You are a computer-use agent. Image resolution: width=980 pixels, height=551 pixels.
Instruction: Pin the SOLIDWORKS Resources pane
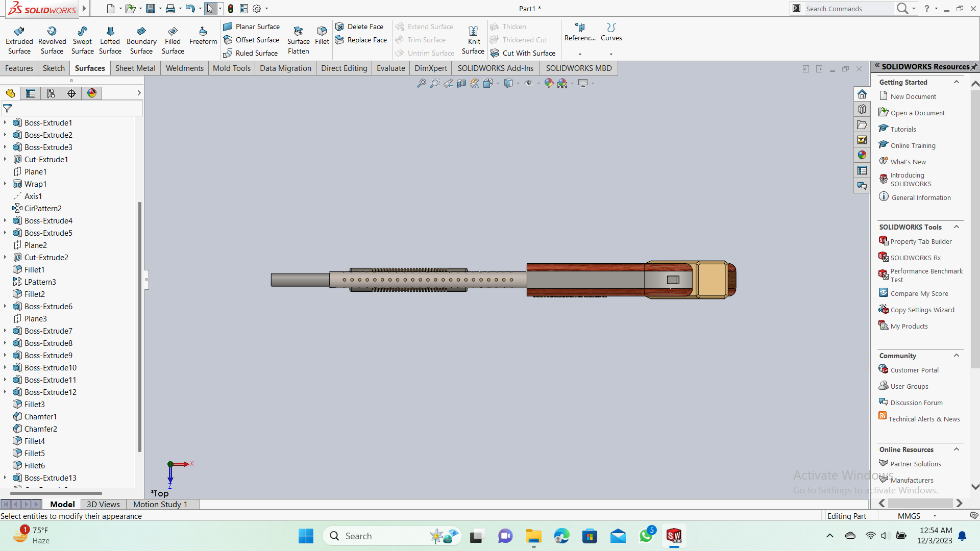coord(974,67)
